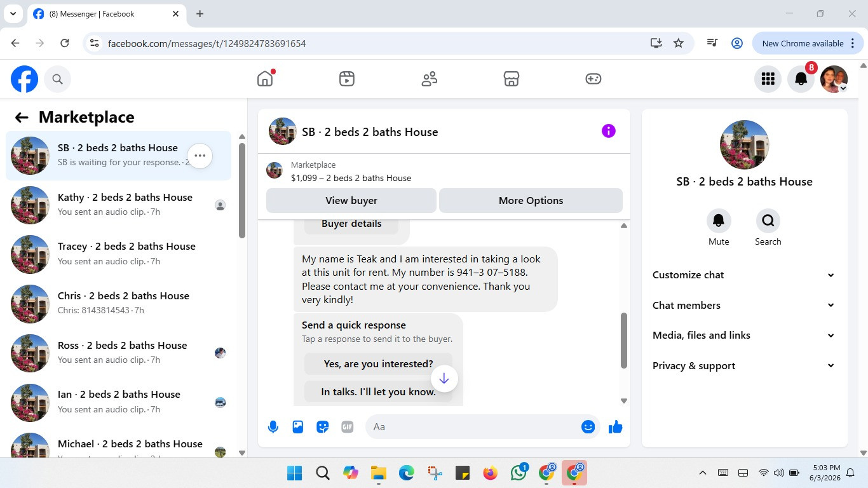Open options for SB conversation
The image size is (868, 488).
200,156
